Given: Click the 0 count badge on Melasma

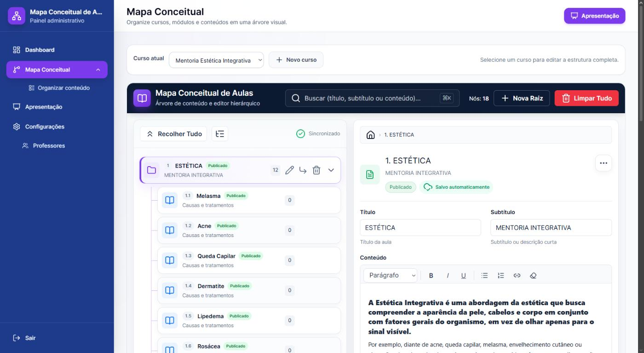Looking at the screenshot, I should 289,200.
